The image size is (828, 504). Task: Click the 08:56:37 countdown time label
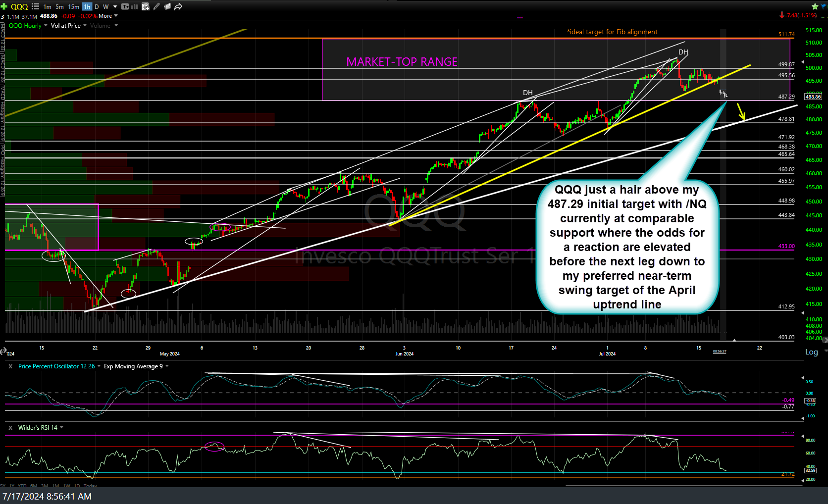(x=720, y=352)
